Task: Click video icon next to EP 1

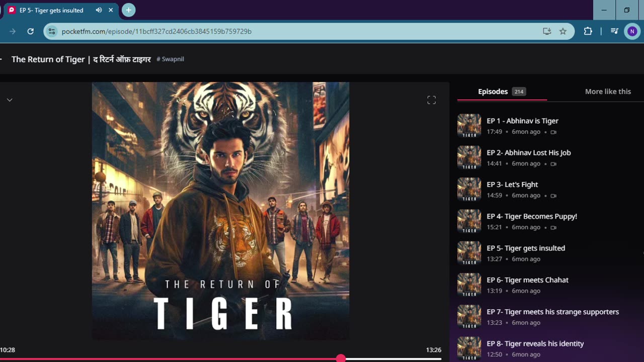Action: pos(553,132)
